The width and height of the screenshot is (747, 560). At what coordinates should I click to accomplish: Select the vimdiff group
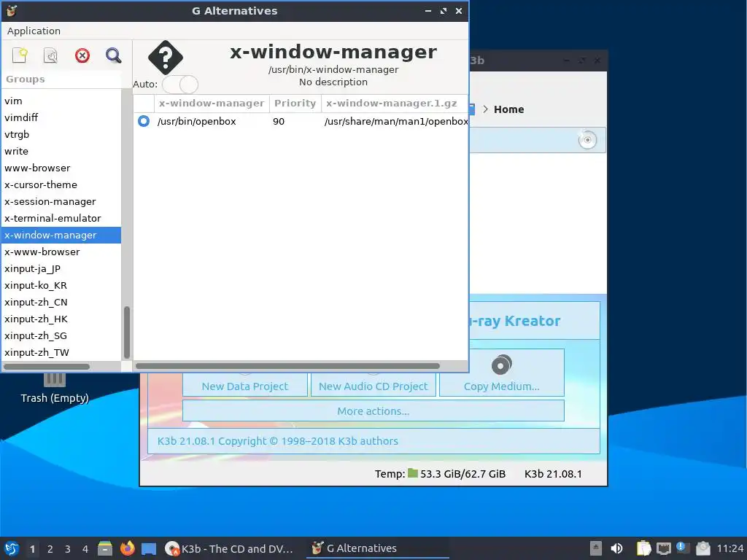[x=61, y=117]
